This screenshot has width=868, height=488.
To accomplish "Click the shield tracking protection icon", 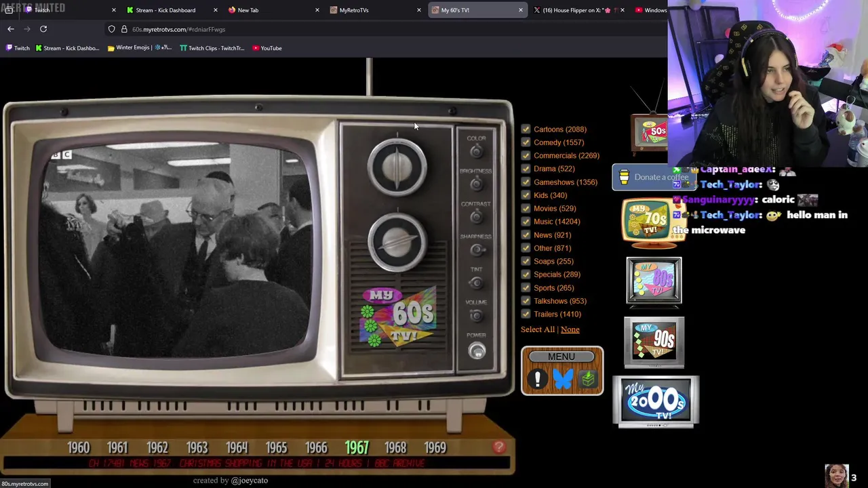I will point(111,29).
